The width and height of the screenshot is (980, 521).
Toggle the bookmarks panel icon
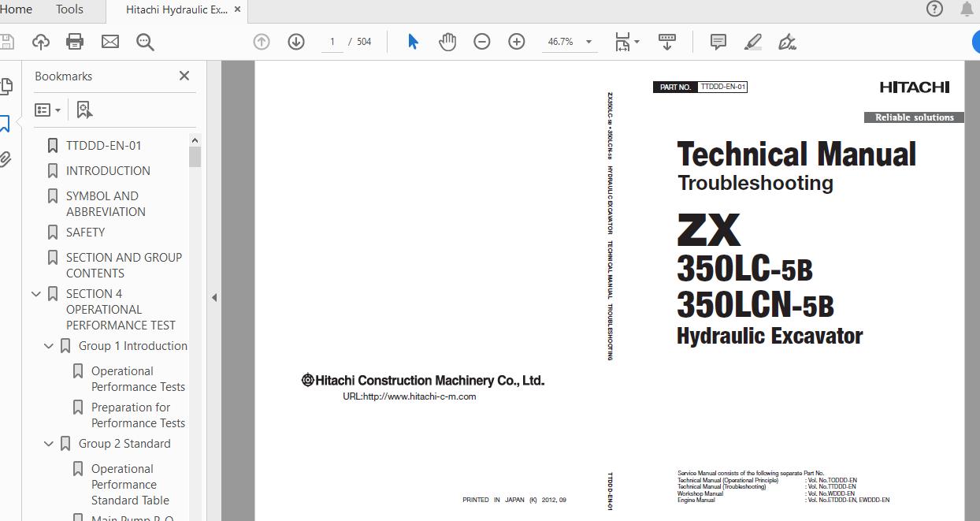point(5,123)
